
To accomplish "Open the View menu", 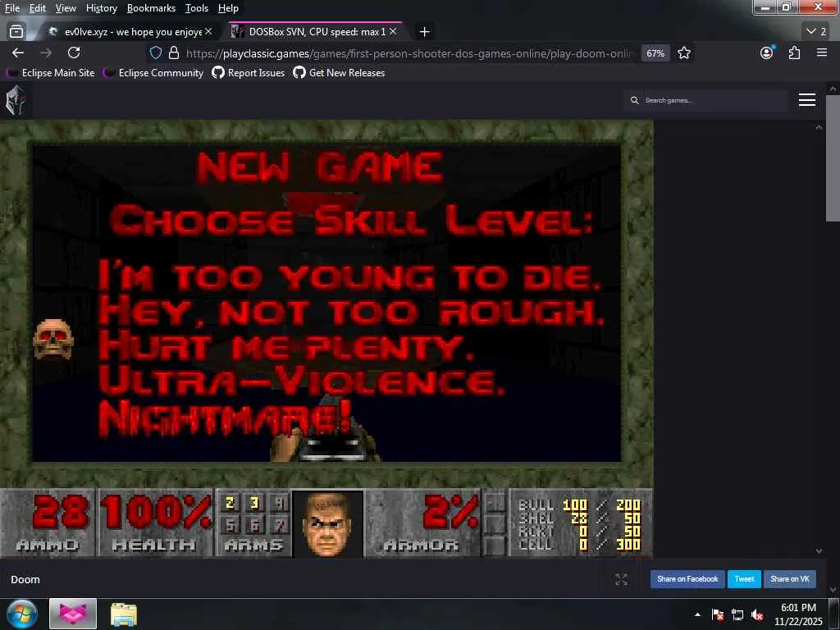I will [x=66, y=8].
